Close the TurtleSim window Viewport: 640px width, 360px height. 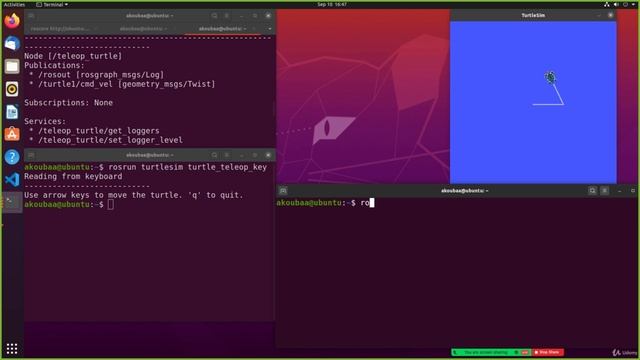tap(610, 16)
